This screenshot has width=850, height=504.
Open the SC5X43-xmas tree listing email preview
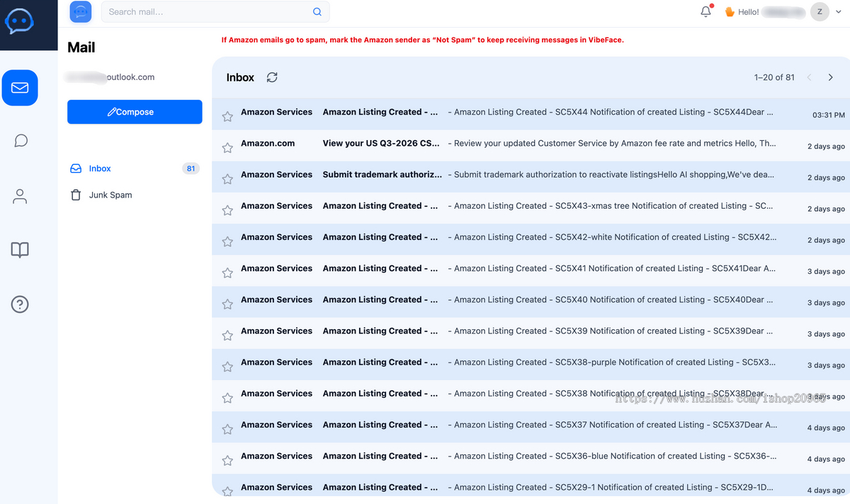point(611,205)
